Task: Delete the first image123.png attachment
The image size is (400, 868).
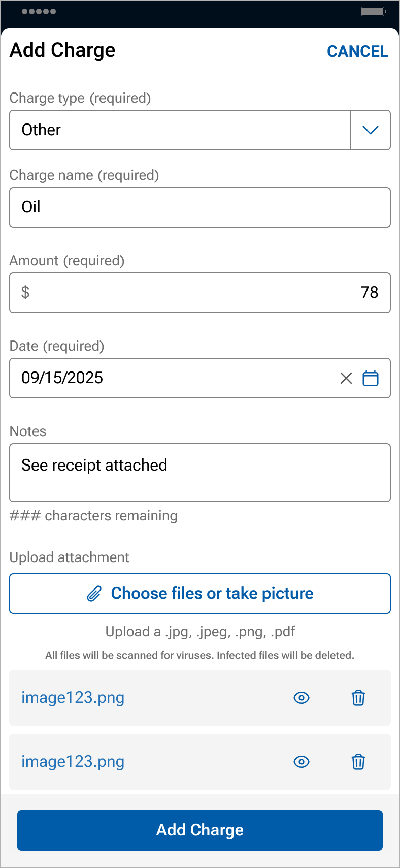Action: [x=358, y=698]
